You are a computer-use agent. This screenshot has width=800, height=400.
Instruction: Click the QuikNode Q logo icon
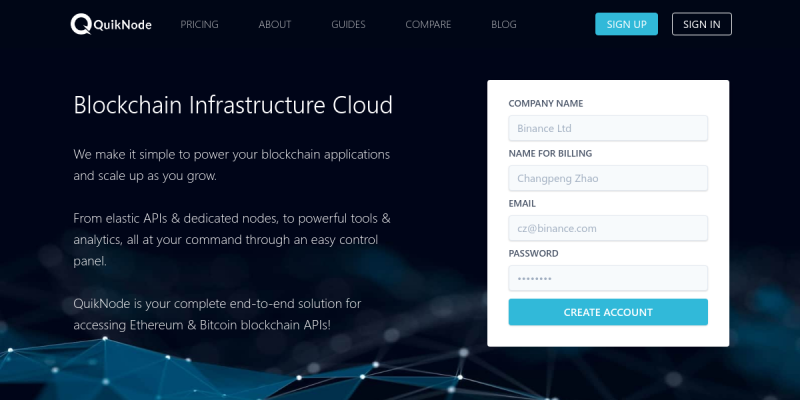(x=81, y=24)
